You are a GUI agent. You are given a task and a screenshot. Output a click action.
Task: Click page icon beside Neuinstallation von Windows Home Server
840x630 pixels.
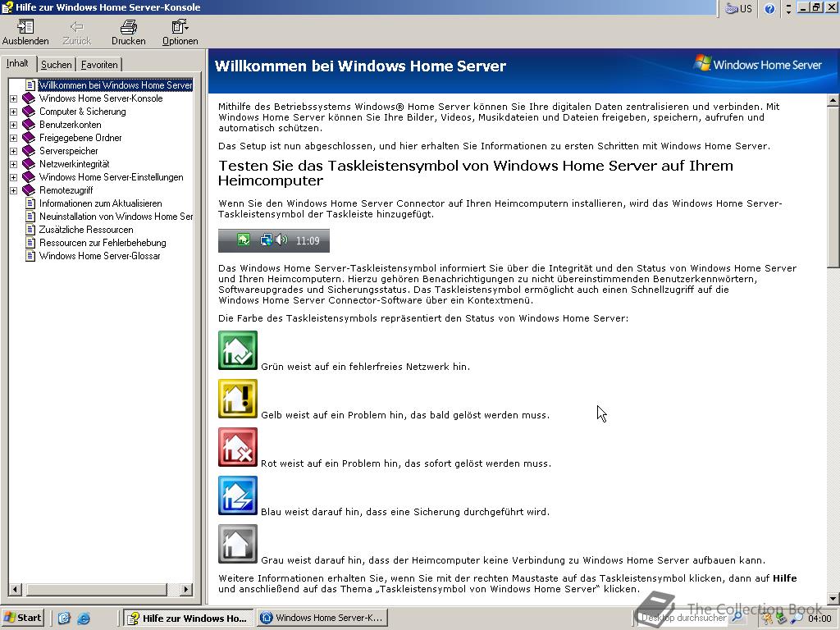30,217
